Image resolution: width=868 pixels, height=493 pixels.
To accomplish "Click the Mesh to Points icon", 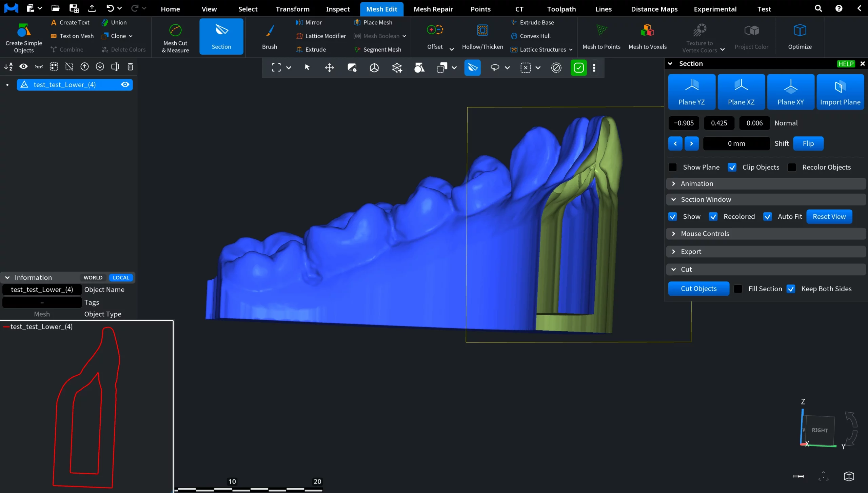I will coord(601,31).
